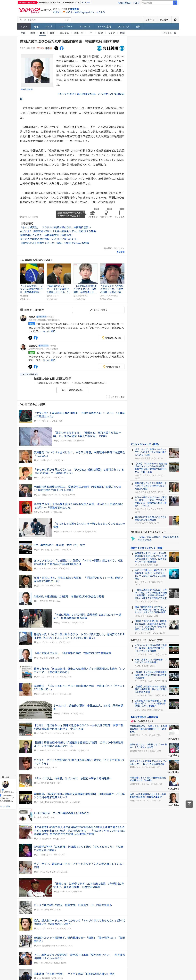The height and width of the screenshot is (980, 196).
Task: Share article on X below headline
Action: [56, 48]
